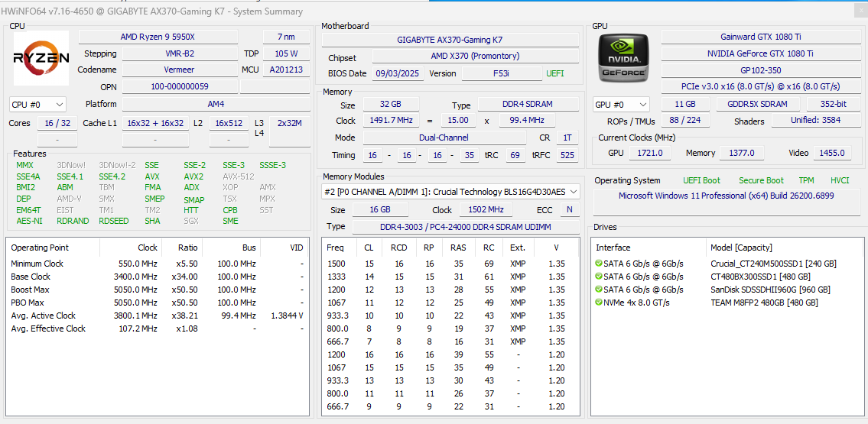Click the 1491.7 MHz memory clock value

point(391,121)
